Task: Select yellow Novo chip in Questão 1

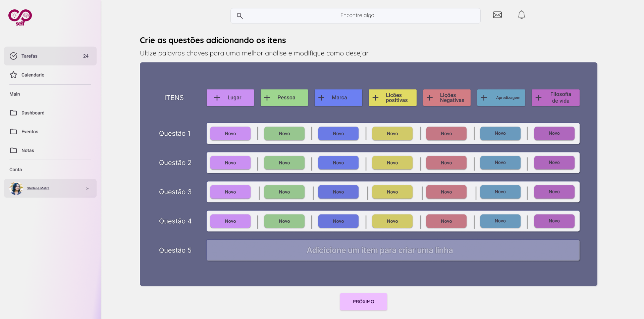Action: (392, 133)
